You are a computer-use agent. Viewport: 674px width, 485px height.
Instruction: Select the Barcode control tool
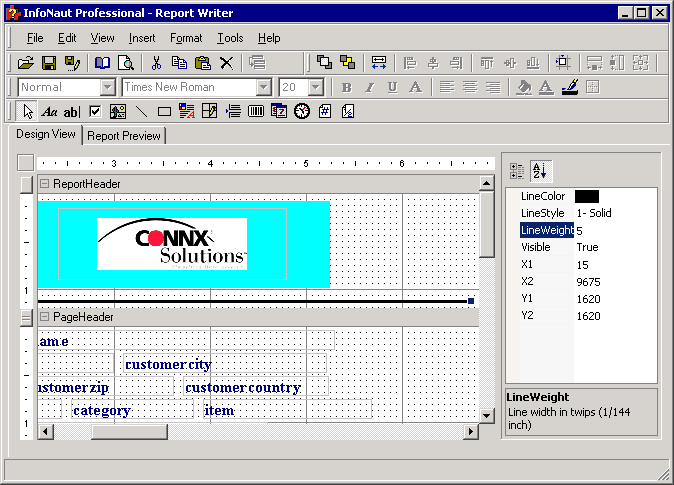point(256,112)
